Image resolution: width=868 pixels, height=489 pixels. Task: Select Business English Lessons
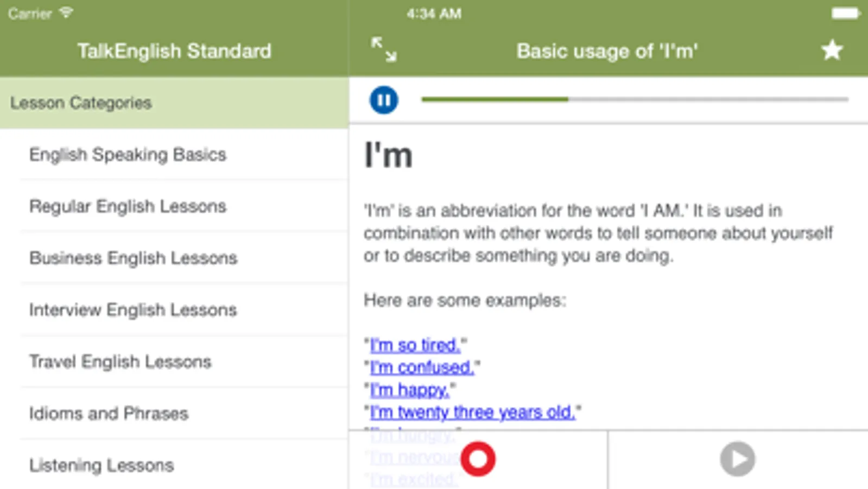[133, 258]
